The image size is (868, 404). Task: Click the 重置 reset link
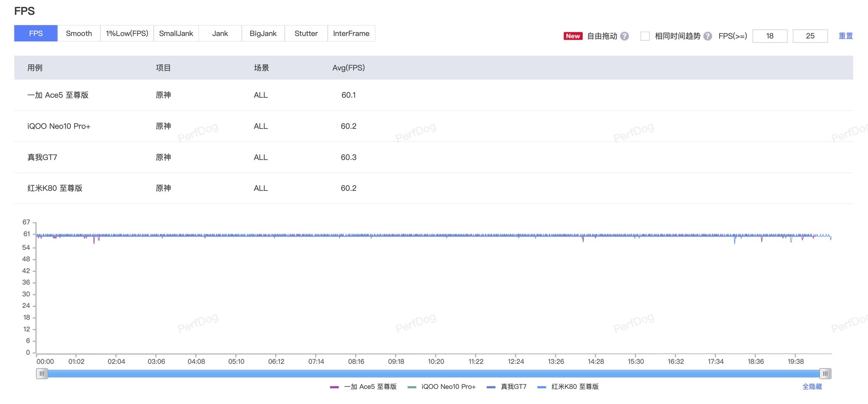[845, 36]
